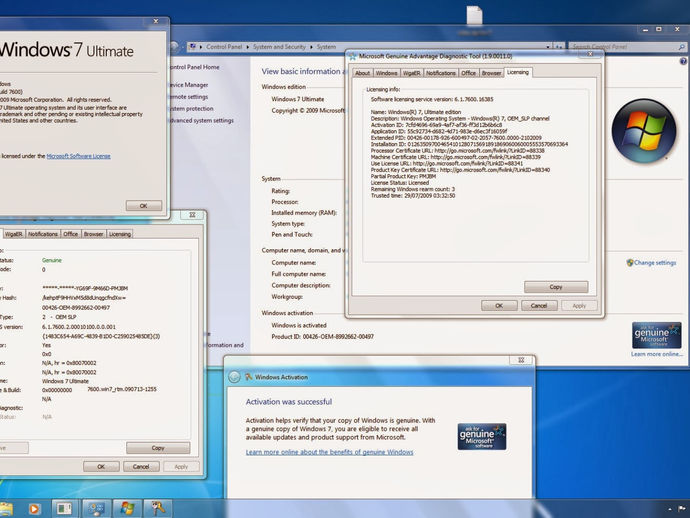Click Apply in right Diagnostic Tool

579,305
